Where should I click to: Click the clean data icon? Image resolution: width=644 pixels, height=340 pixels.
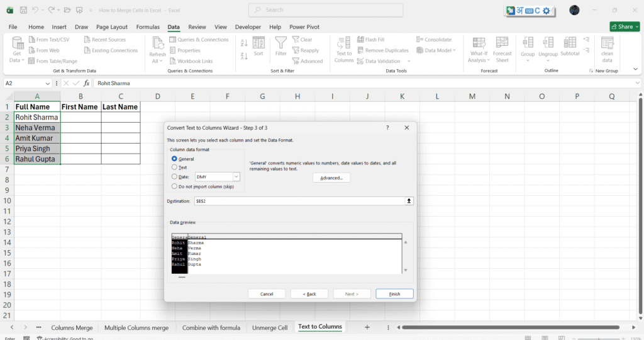(x=607, y=42)
